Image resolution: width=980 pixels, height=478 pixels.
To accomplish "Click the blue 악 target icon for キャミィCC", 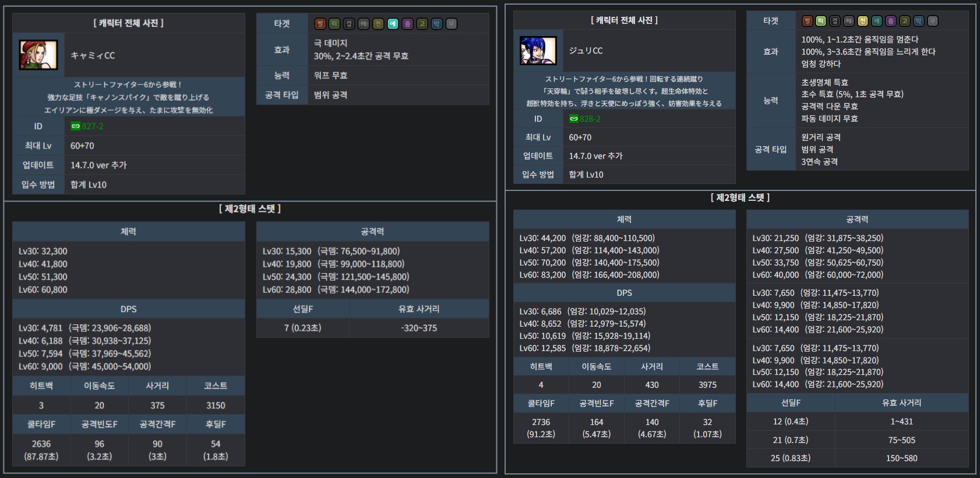I will point(436,24).
